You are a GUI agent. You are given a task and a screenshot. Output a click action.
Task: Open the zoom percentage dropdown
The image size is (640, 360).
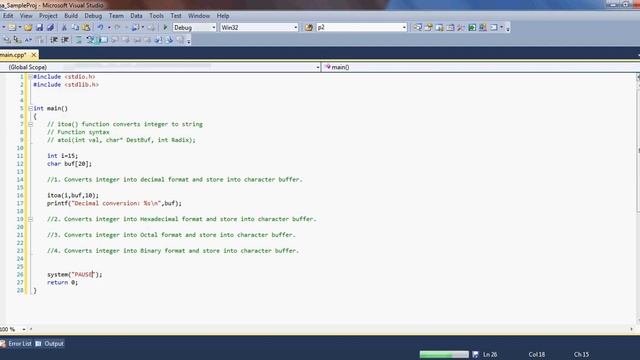(24, 329)
